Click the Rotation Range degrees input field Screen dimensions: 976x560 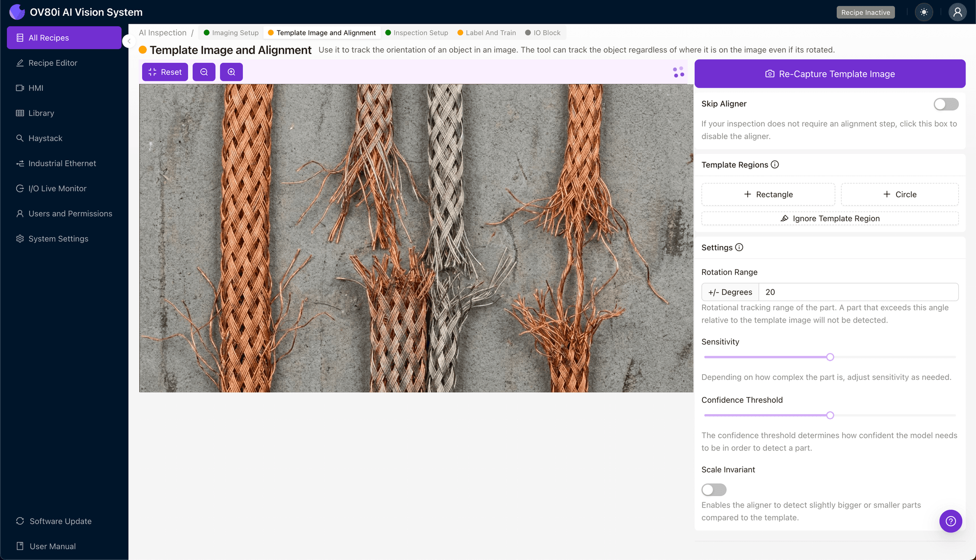pyautogui.click(x=858, y=292)
